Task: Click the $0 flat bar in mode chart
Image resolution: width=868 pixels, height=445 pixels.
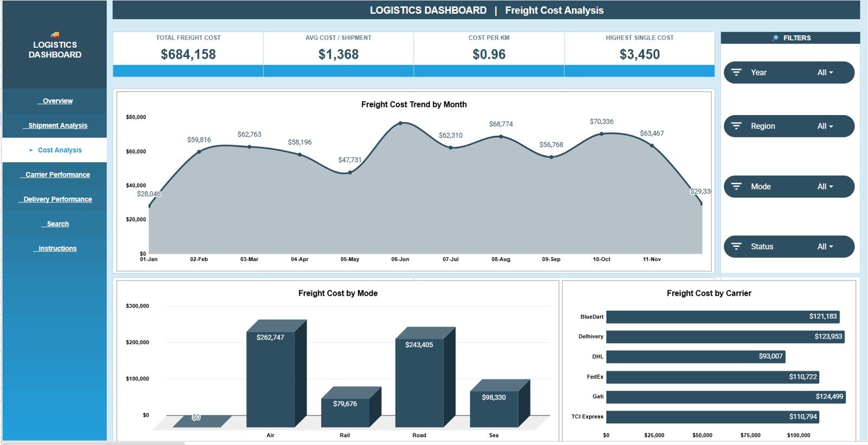Action: pos(202,421)
